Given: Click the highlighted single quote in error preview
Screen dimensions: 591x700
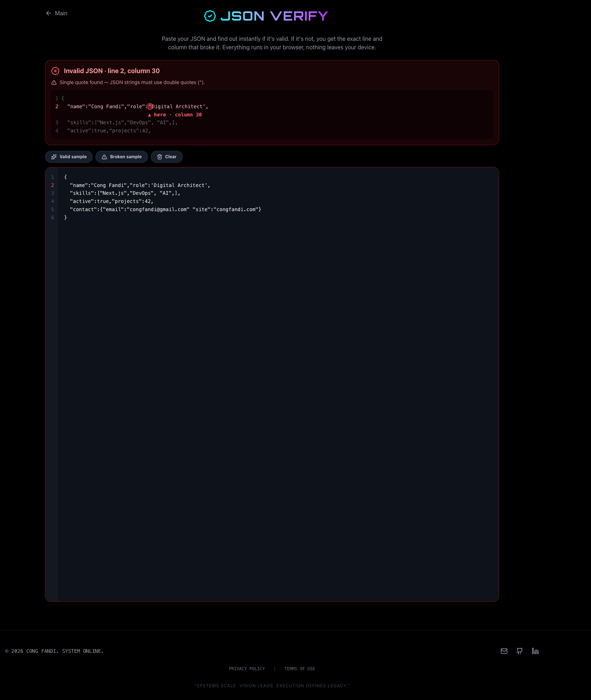Looking at the screenshot, I should (150, 106).
